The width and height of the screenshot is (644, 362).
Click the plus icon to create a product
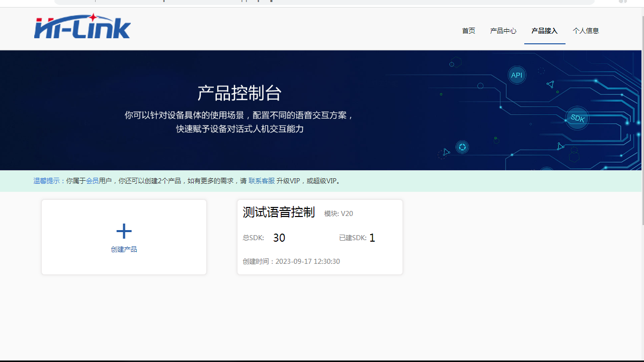click(x=124, y=231)
